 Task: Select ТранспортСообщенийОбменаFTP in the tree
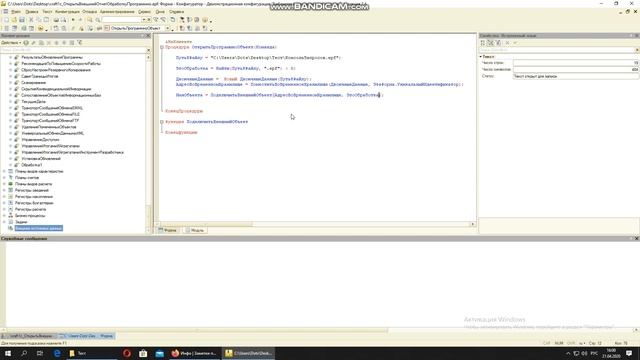[50, 121]
